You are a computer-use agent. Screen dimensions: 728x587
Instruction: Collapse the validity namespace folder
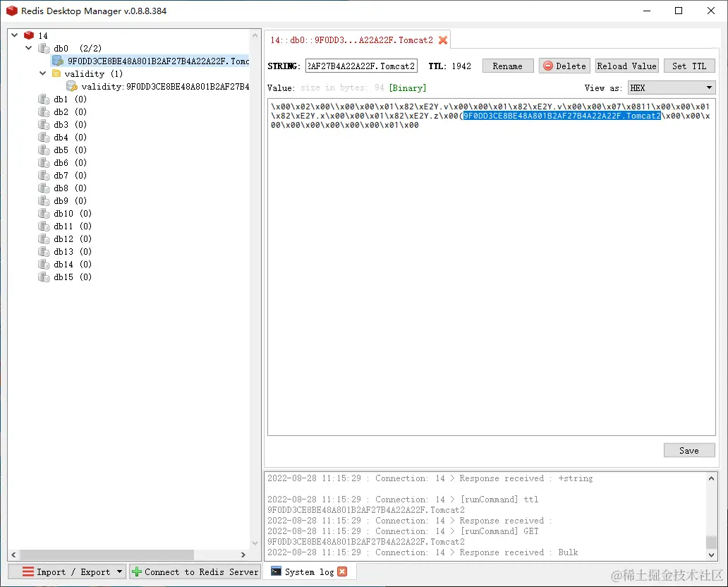click(43, 73)
